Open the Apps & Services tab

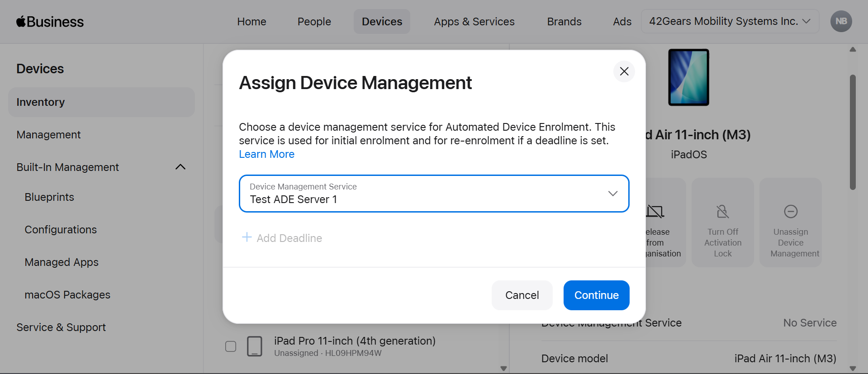tap(474, 22)
